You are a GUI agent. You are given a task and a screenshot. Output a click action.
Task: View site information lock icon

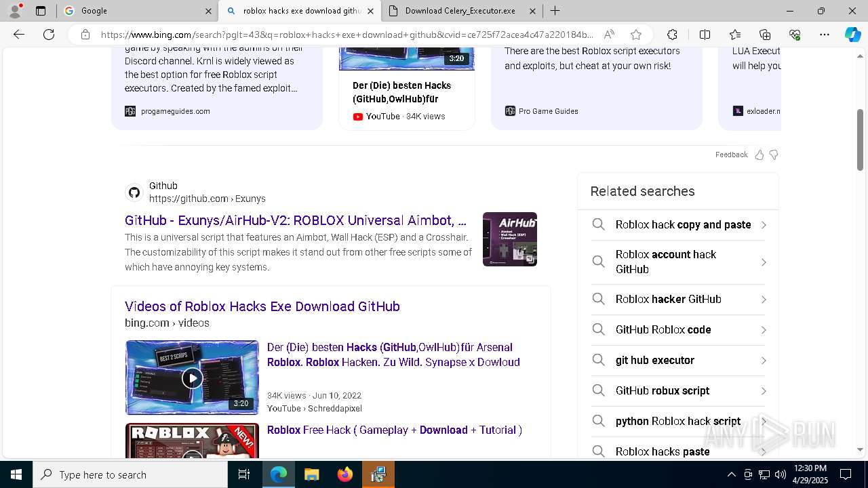click(x=85, y=35)
